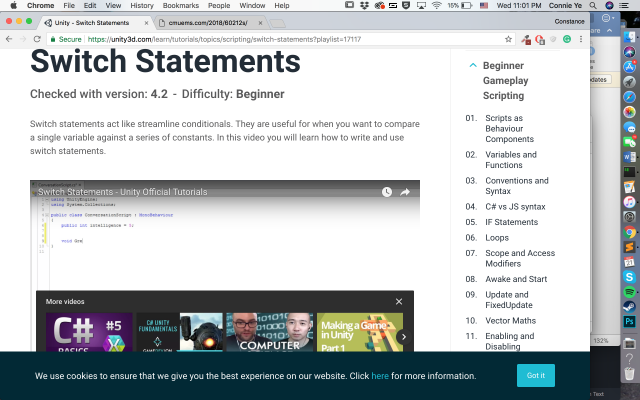
Task: Open Finder from the Dock
Action: 629,38
